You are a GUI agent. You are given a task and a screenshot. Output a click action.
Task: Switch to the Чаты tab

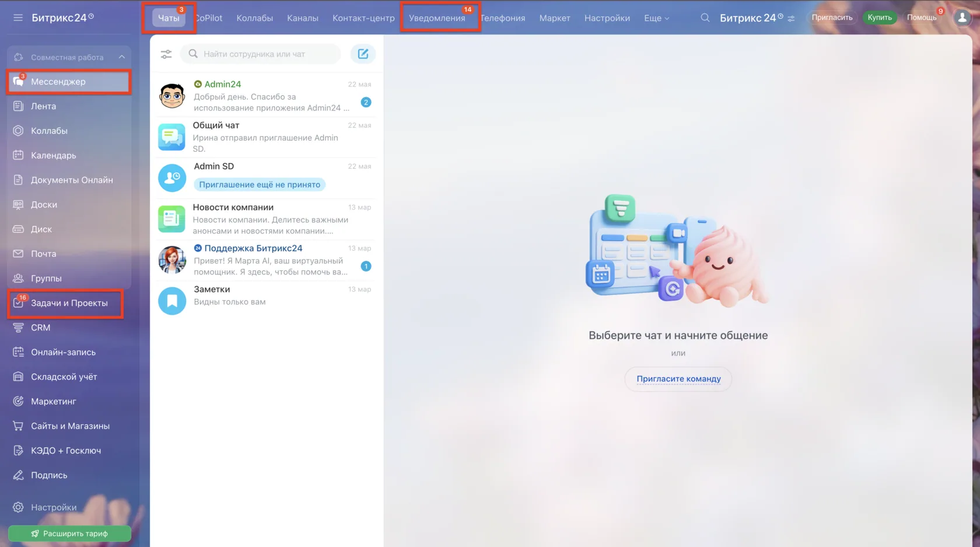click(169, 18)
